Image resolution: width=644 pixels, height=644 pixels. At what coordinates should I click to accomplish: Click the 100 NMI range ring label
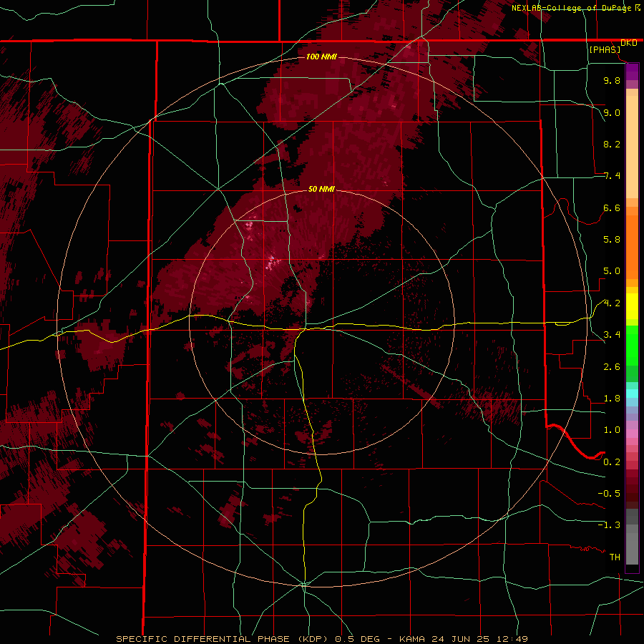321,57
